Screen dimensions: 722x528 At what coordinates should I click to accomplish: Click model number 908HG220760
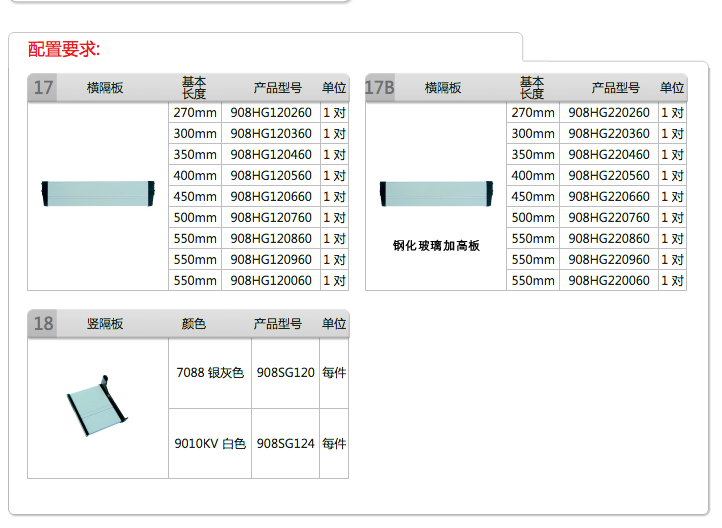tap(608, 218)
